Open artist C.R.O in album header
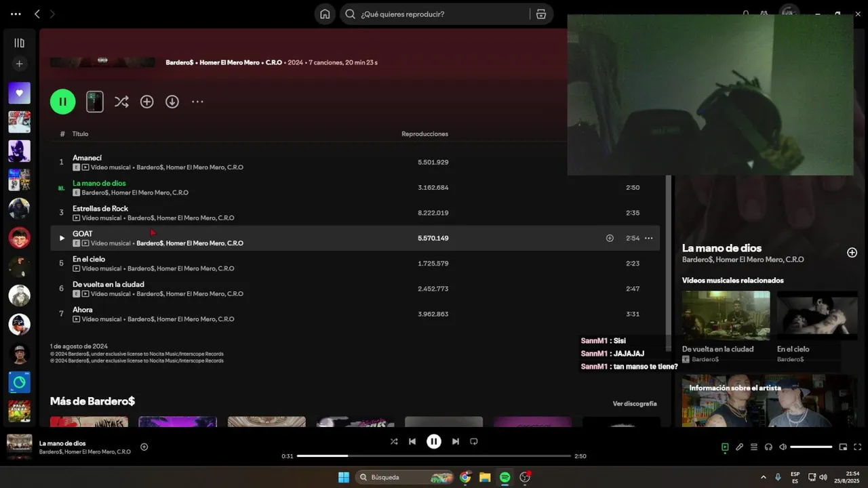Image resolution: width=868 pixels, height=488 pixels. tap(274, 62)
